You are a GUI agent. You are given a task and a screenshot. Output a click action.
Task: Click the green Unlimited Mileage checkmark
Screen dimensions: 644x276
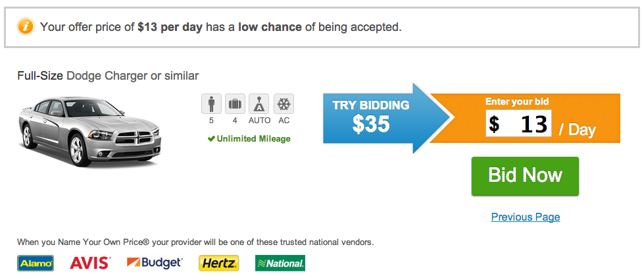pyautogui.click(x=211, y=139)
